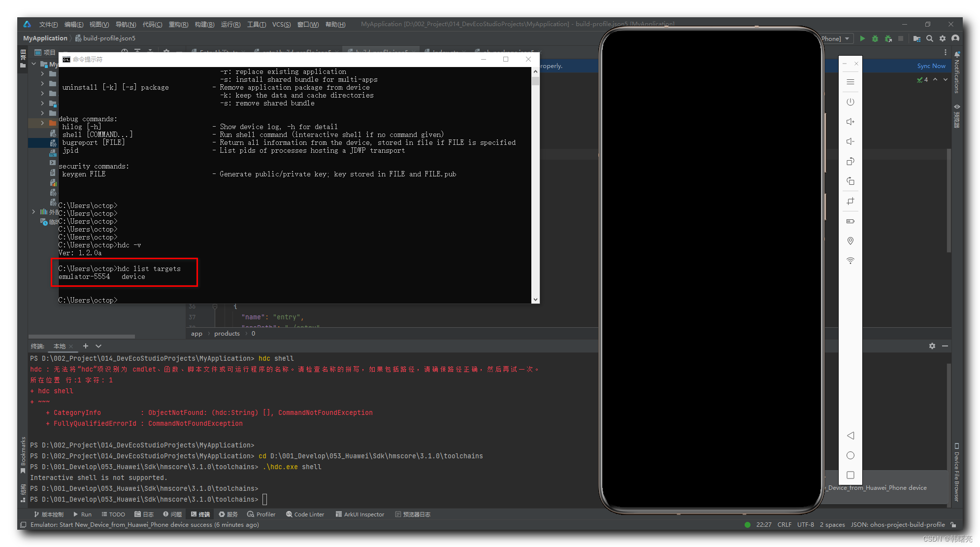Switch to the Profiler tool tab
980x547 pixels.
tap(261, 514)
